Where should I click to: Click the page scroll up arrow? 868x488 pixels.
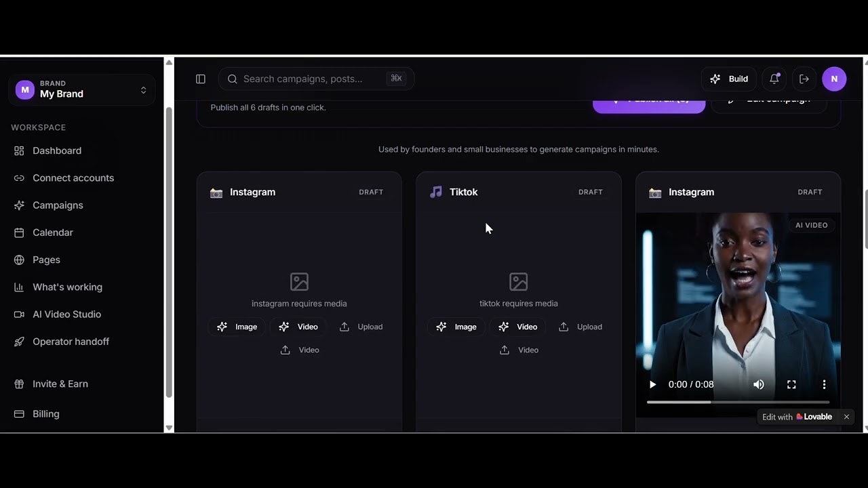click(865, 62)
